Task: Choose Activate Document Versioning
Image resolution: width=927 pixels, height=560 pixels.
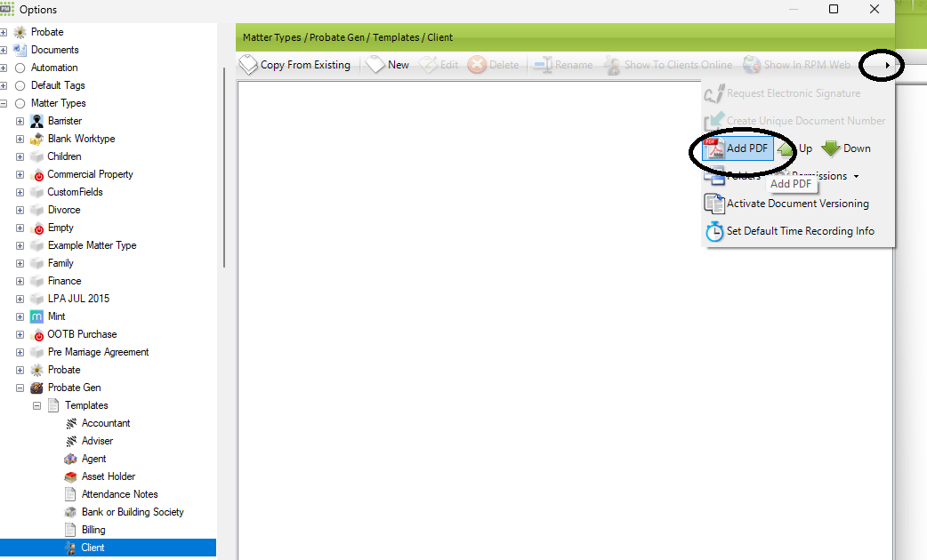Action: [787, 204]
